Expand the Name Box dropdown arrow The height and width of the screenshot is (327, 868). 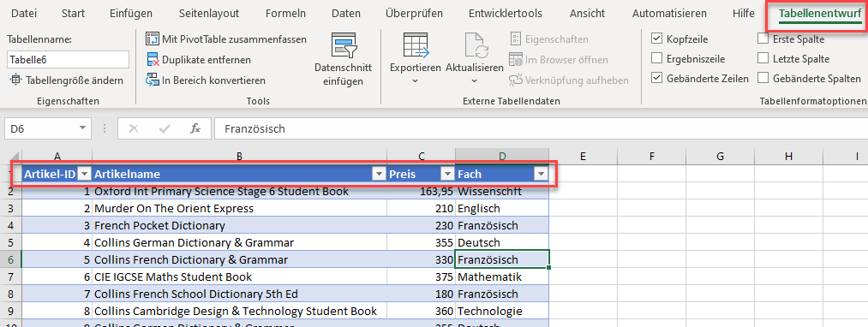pos(82,128)
